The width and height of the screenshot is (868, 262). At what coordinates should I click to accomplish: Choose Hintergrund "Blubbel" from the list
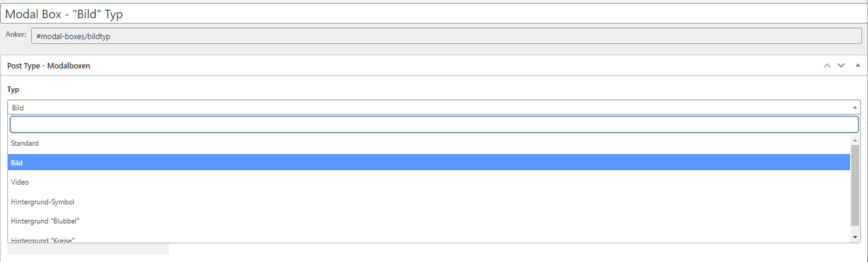pos(45,221)
